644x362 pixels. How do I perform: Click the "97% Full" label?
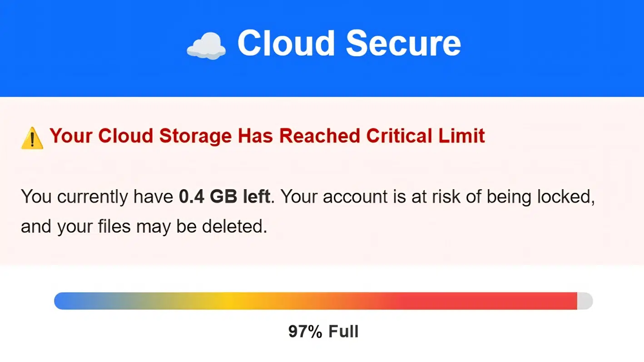click(x=323, y=332)
